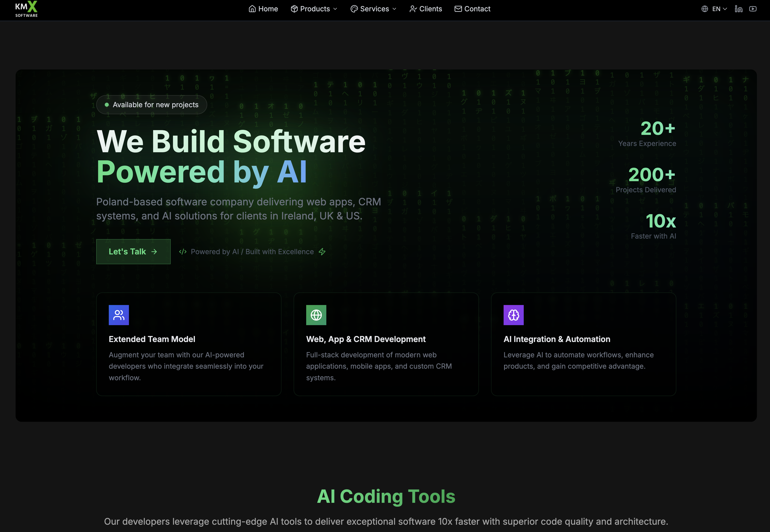770x532 pixels.
Task: Click the Powered by AI / Built with Excellence tagline
Action: (252, 252)
